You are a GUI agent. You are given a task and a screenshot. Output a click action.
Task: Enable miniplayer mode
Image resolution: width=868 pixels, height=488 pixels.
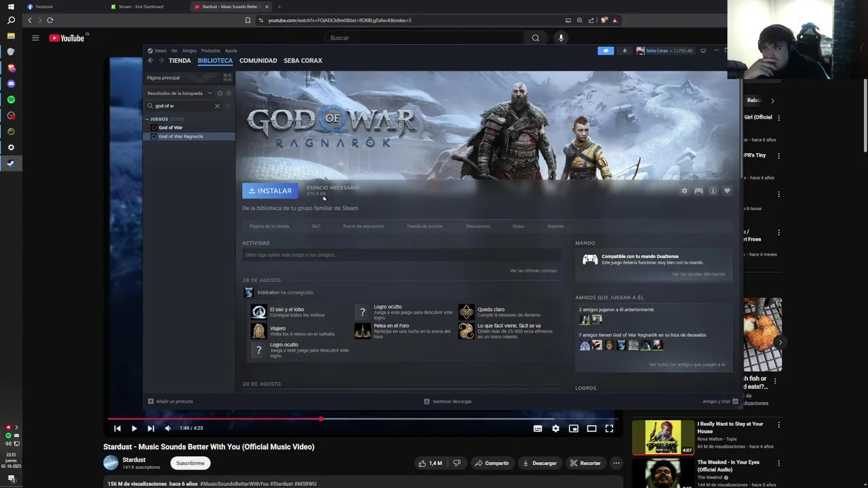574,428
